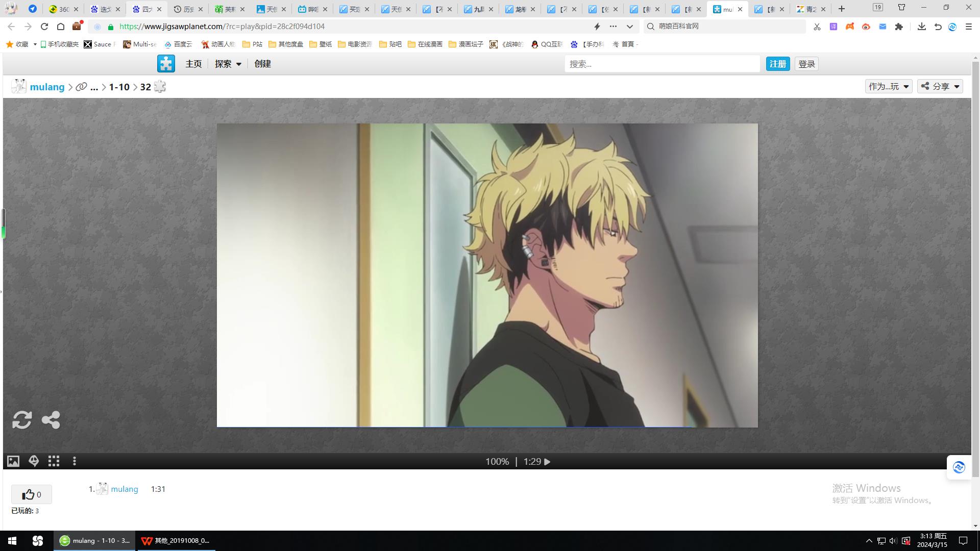Image resolution: width=980 pixels, height=551 pixels.
Task: Click the puzzle piece icon next to 32
Action: [x=160, y=87]
